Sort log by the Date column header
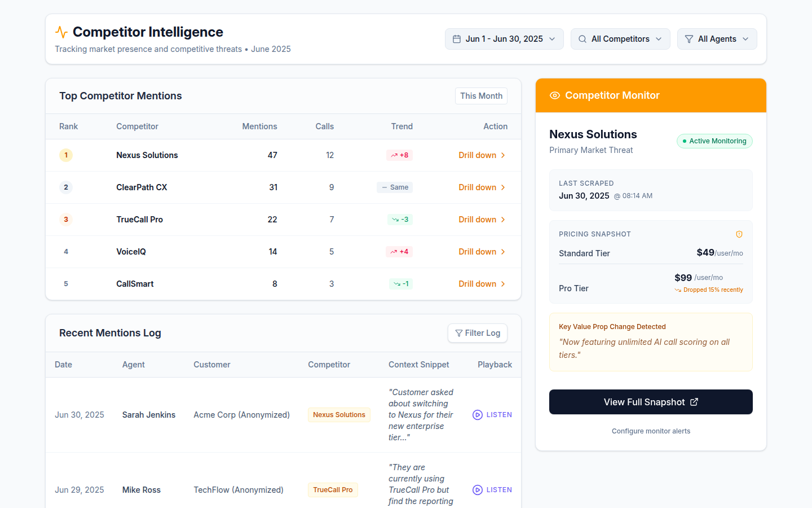Image resolution: width=812 pixels, height=508 pixels. pyautogui.click(x=63, y=365)
